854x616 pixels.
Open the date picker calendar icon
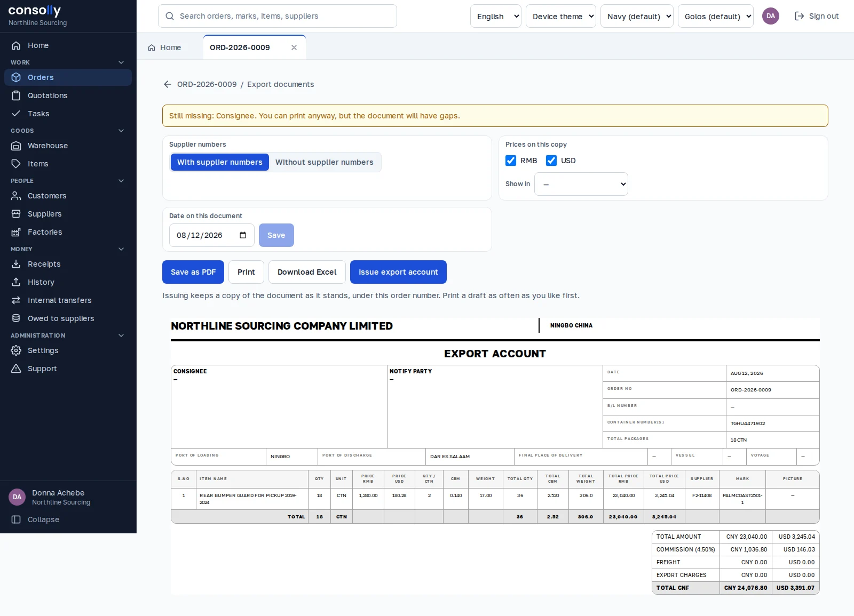(243, 235)
